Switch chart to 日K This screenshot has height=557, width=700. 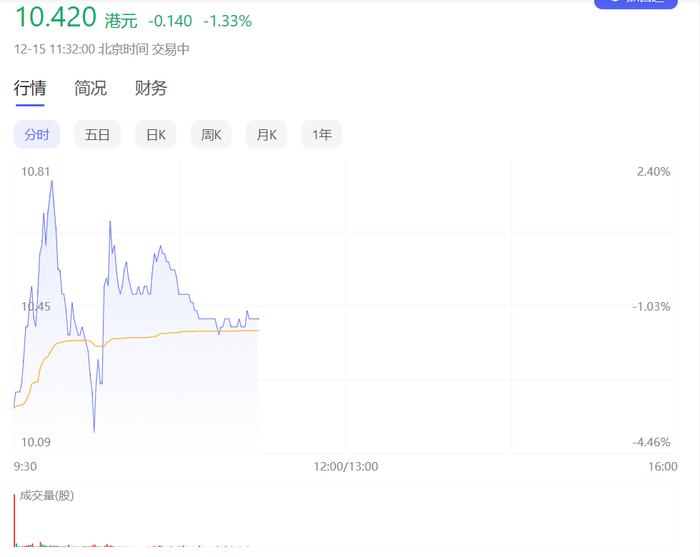[156, 134]
